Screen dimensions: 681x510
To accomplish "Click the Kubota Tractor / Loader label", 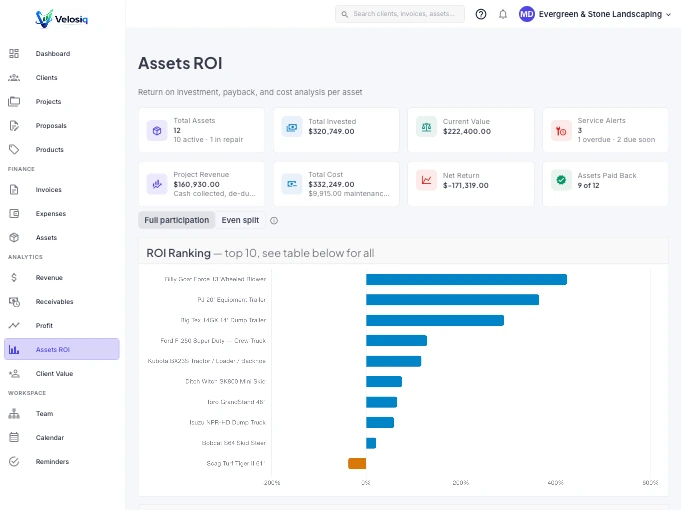I will click(207, 361).
